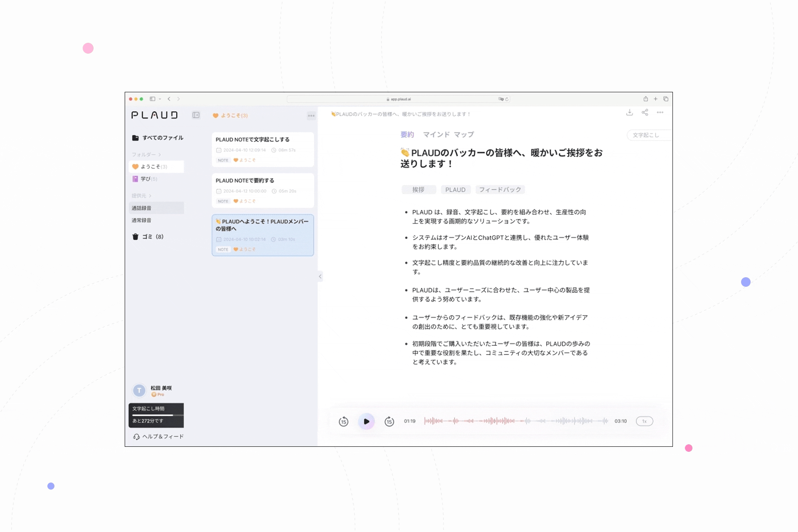Open PLAUD NOTEで文字起こしする recording

(263, 150)
